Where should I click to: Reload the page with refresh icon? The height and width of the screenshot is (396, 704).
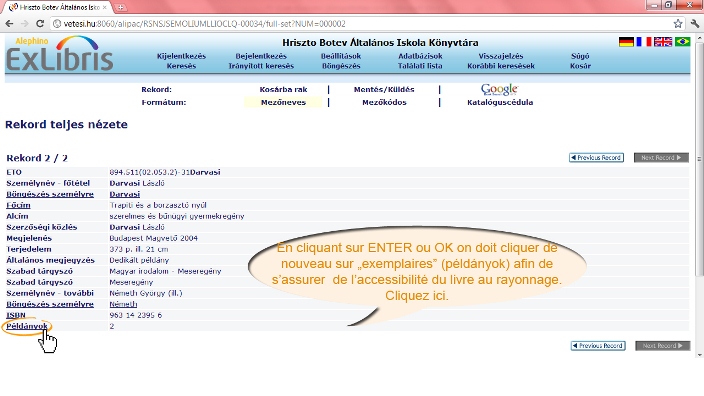(40, 24)
